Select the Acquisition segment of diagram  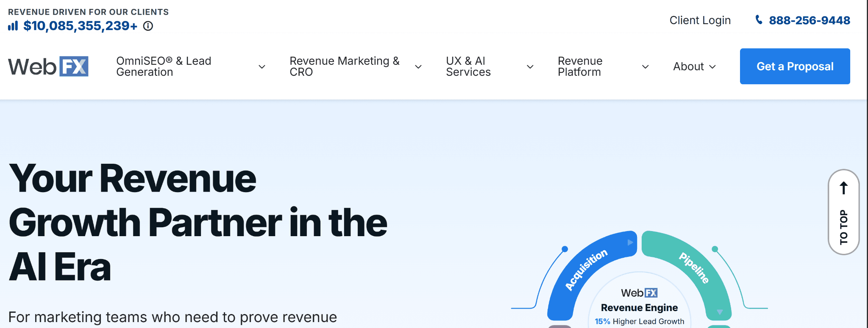tap(587, 270)
